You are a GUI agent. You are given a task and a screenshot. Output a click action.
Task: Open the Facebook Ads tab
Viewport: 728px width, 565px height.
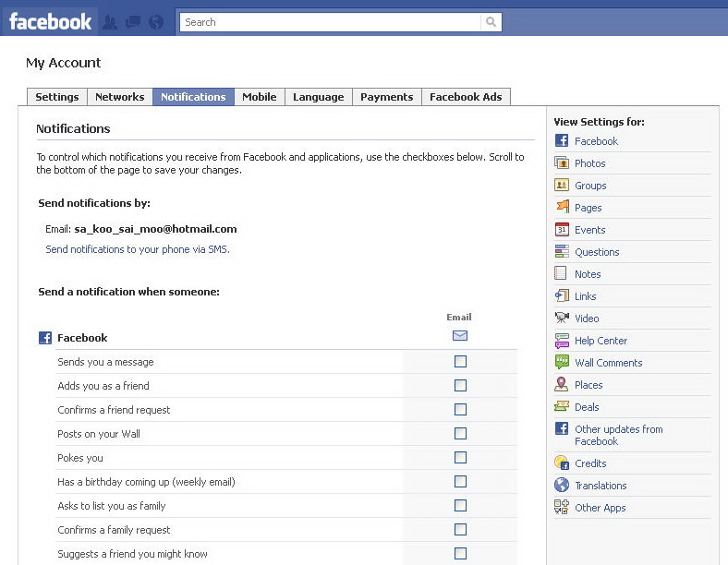466,97
